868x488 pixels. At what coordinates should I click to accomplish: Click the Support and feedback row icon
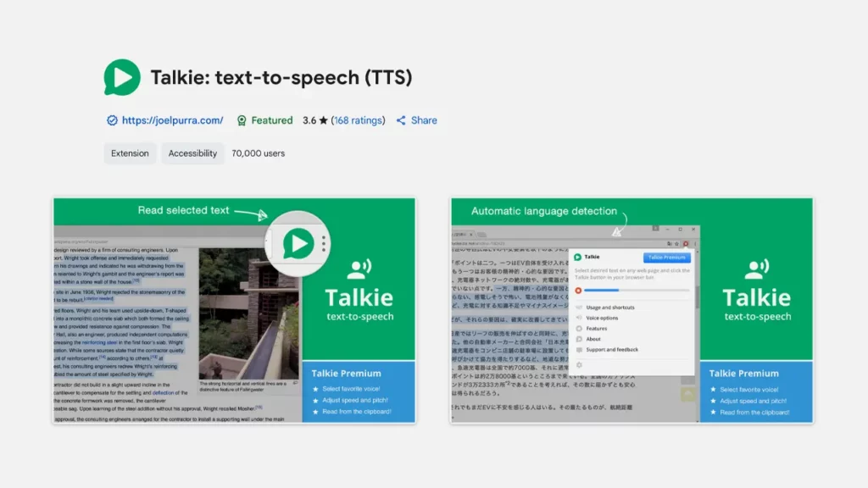pos(579,350)
